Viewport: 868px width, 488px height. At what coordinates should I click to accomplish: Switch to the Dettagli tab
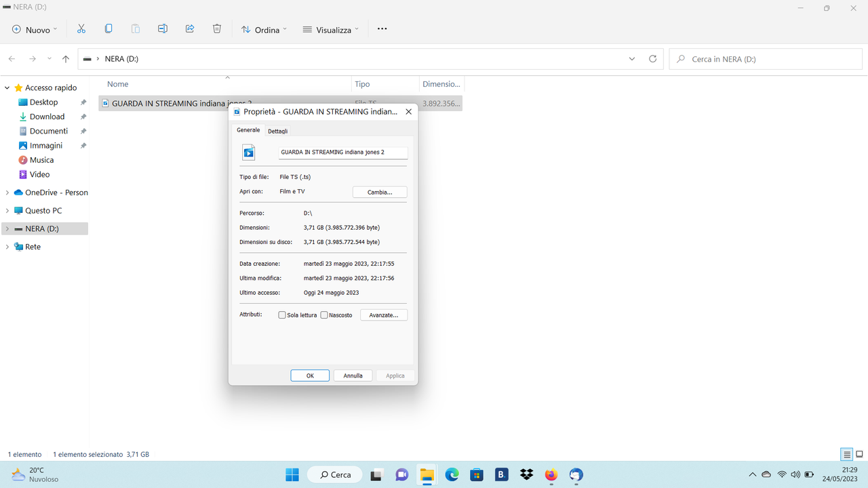tap(277, 131)
